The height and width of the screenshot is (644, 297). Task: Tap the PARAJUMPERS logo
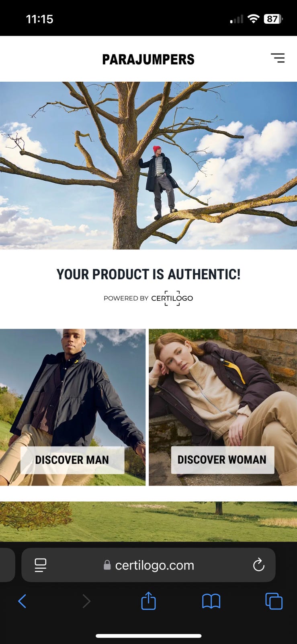coord(148,59)
